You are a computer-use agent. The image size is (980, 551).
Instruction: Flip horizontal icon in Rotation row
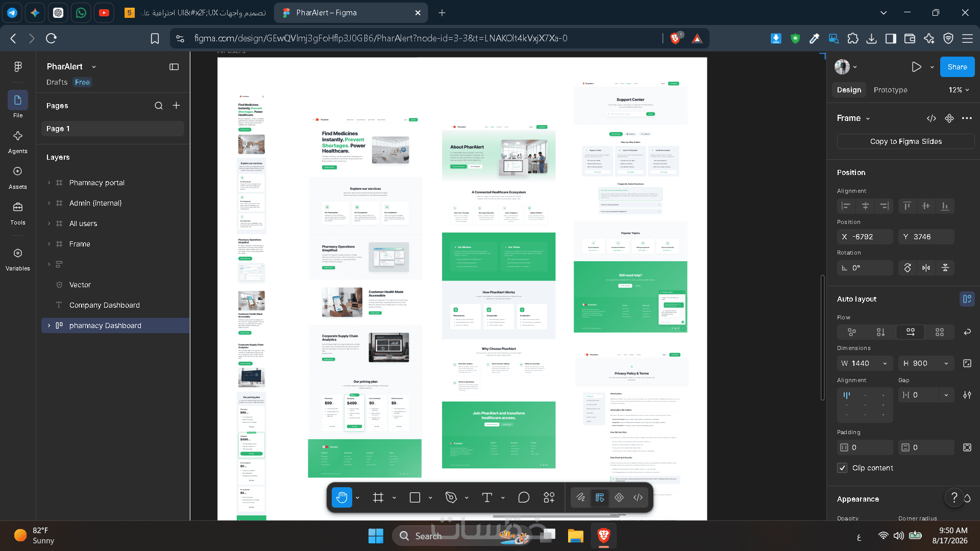point(926,268)
